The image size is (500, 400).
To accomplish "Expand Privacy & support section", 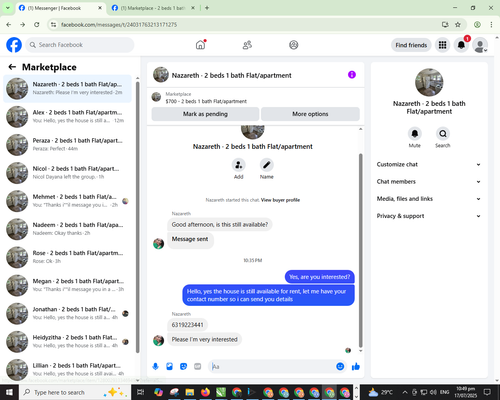I will click(429, 216).
